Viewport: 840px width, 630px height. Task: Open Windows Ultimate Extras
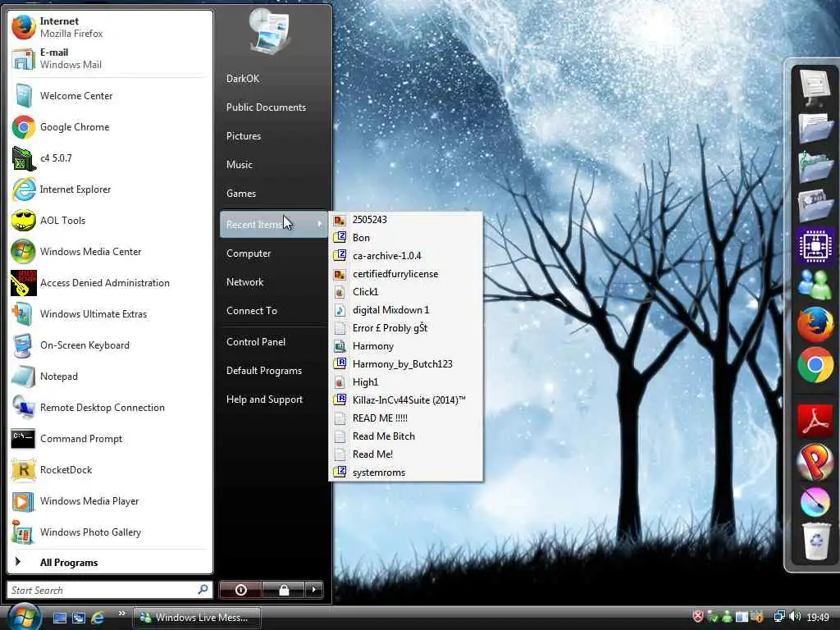pos(110,314)
